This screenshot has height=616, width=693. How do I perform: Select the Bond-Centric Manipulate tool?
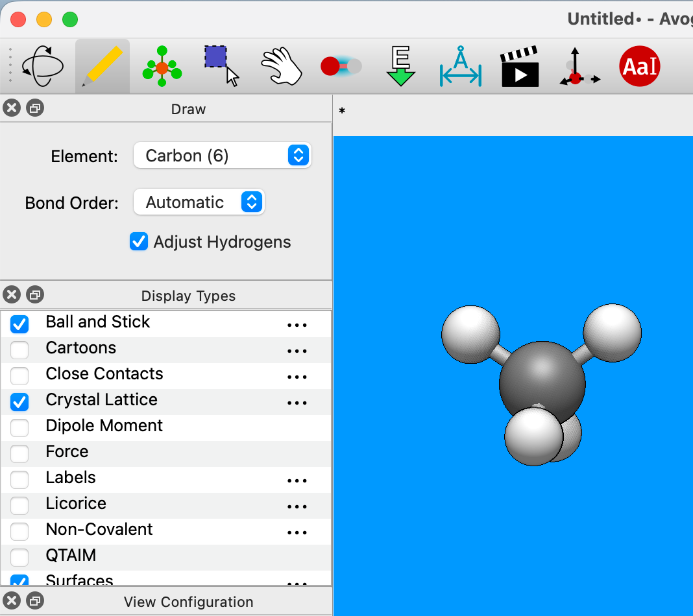341,66
